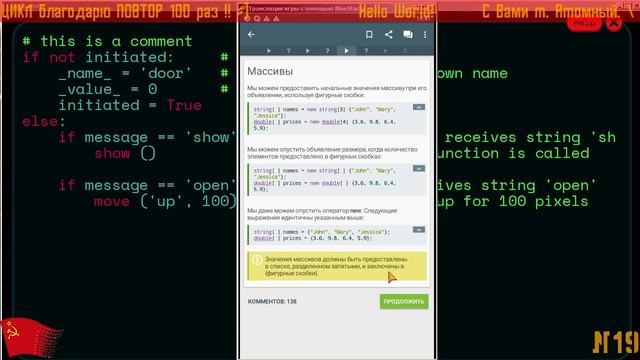Click the '_value_ = 0' code line

coord(108,89)
